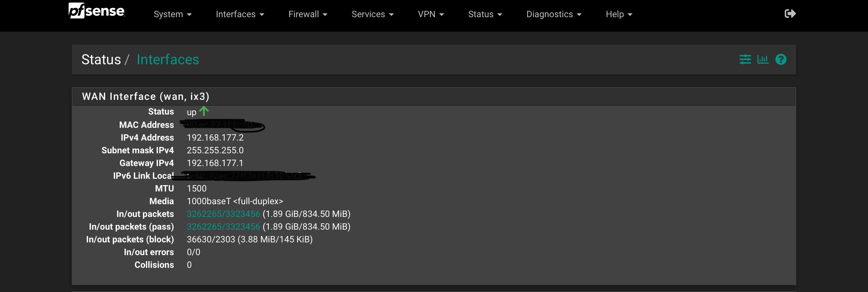
Task: Click the Gateway IPv4 192.168.177.1 value
Action: (x=215, y=163)
